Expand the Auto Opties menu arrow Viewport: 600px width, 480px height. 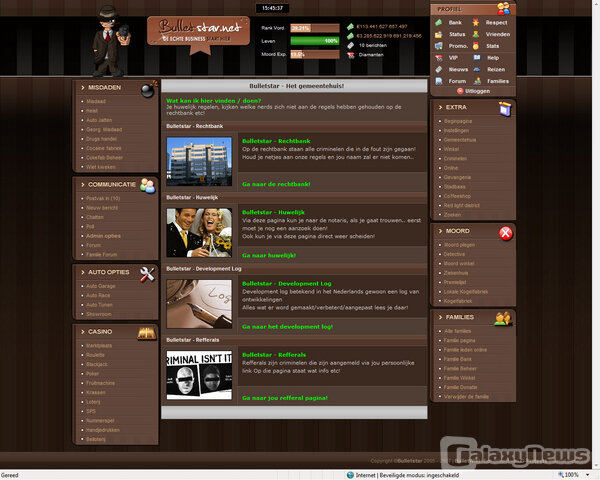point(82,272)
